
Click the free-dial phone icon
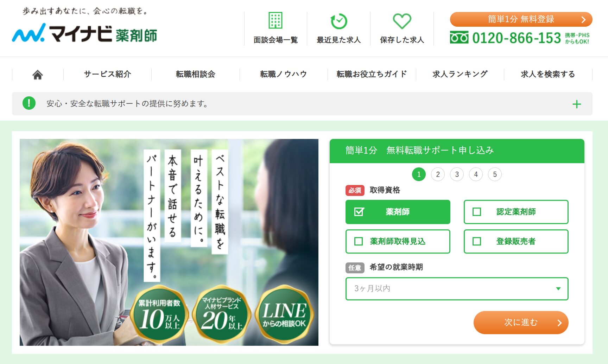pyautogui.click(x=459, y=38)
